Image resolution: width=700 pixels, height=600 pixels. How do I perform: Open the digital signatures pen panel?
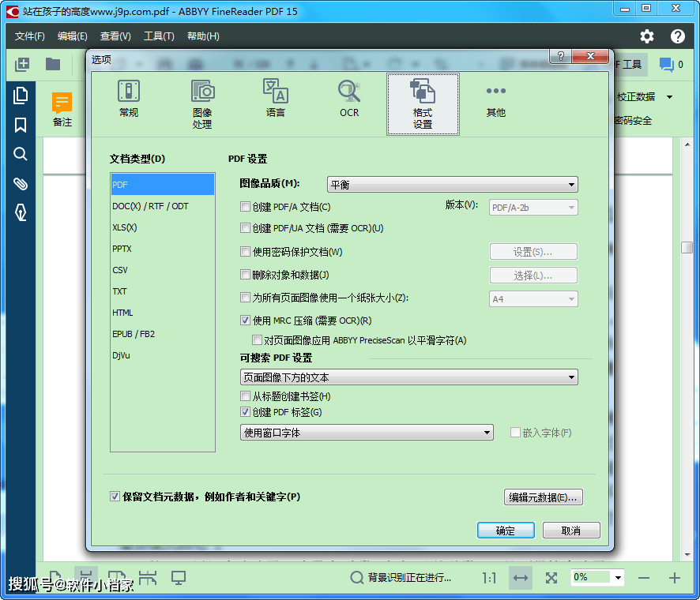tap(21, 213)
